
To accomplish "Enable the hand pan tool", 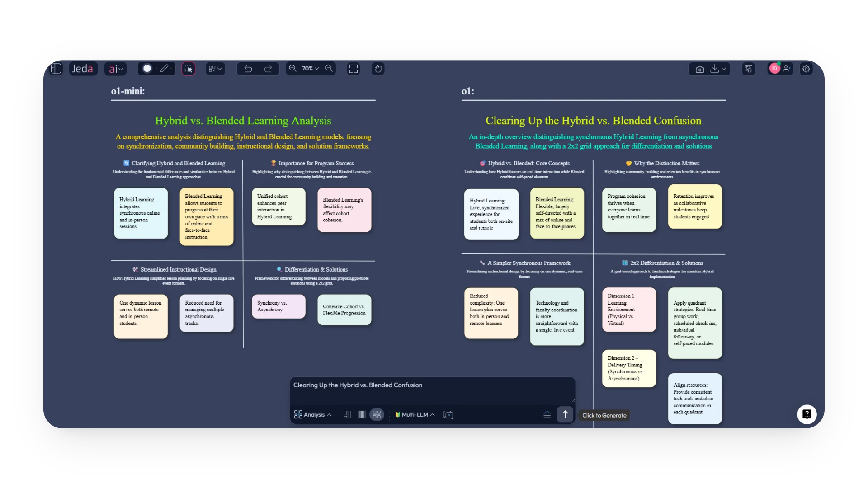I will click(x=378, y=69).
